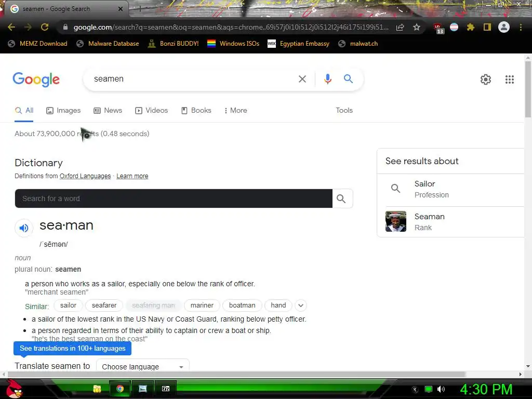The height and width of the screenshot is (399, 532).
Task: Open File Explorer from the taskbar
Action: tap(97, 389)
